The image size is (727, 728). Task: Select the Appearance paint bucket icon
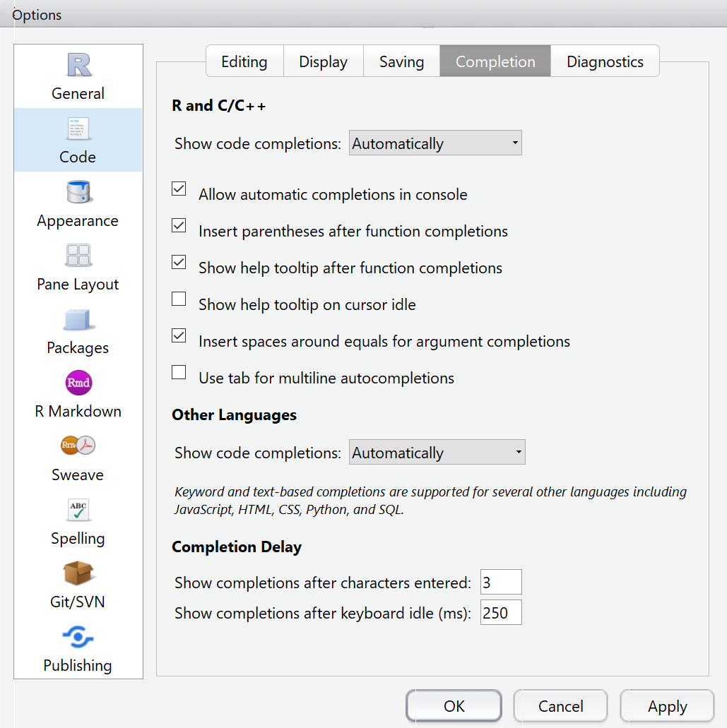tap(78, 192)
